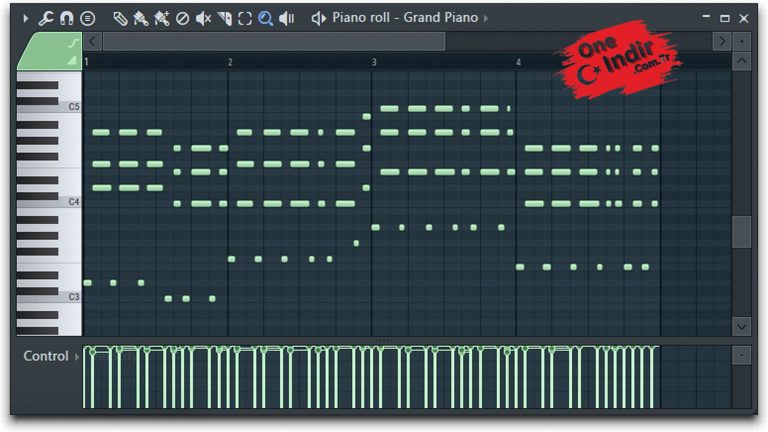Click the vertical scrollbar thumb
The image size is (768, 432).
(742, 232)
